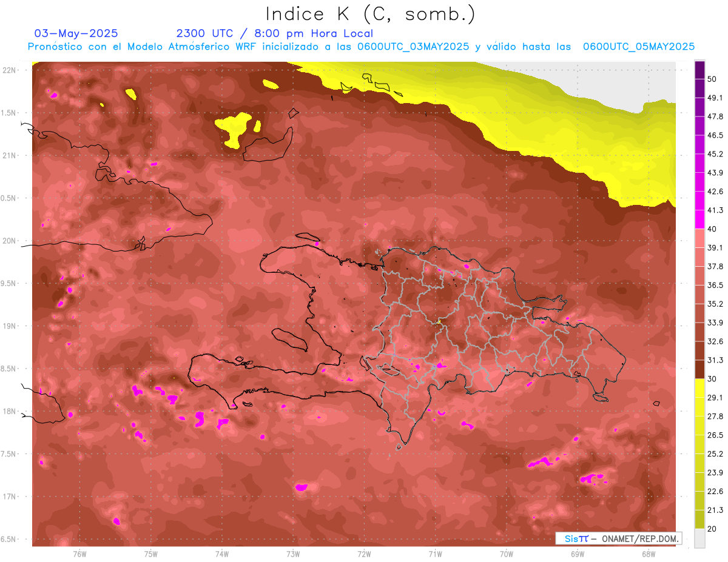The width and height of the screenshot is (728, 562).
Task: Click the colorbar value label "30"
Action: pyautogui.click(x=712, y=379)
